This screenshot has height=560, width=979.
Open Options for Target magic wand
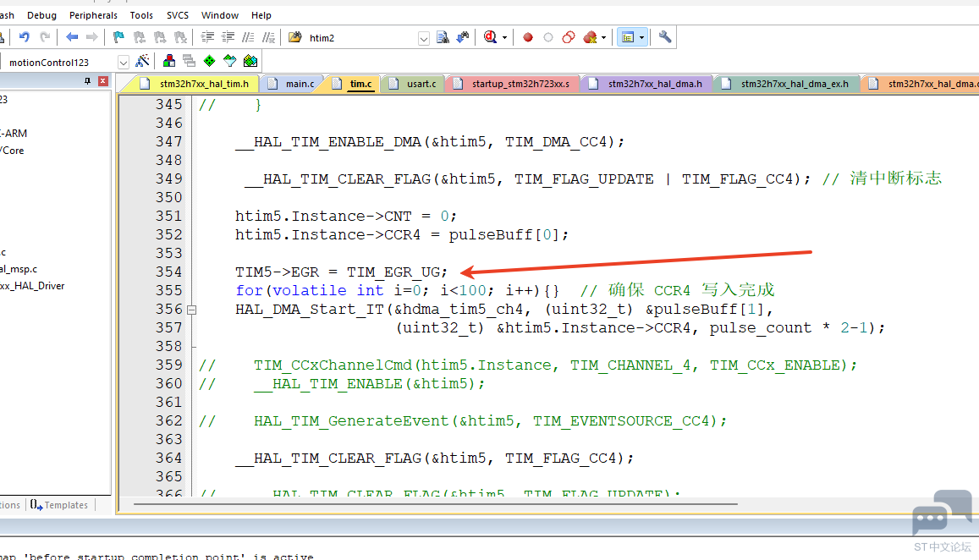142,61
